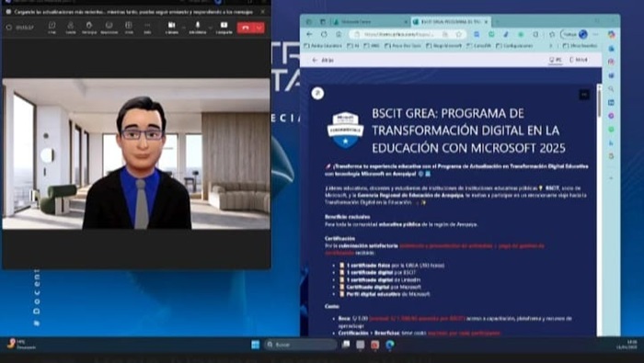Select the PC preview tab
644x363 pixels.
click(556, 60)
